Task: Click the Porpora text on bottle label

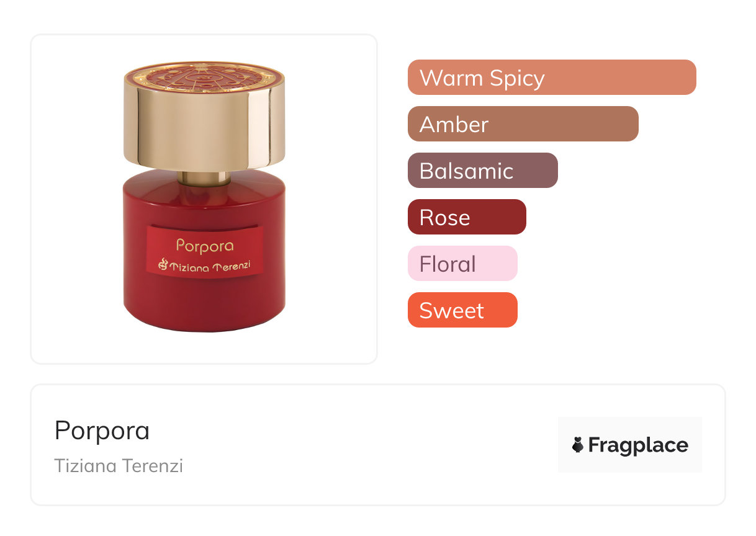Action: pyautogui.click(x=205, y=246)
